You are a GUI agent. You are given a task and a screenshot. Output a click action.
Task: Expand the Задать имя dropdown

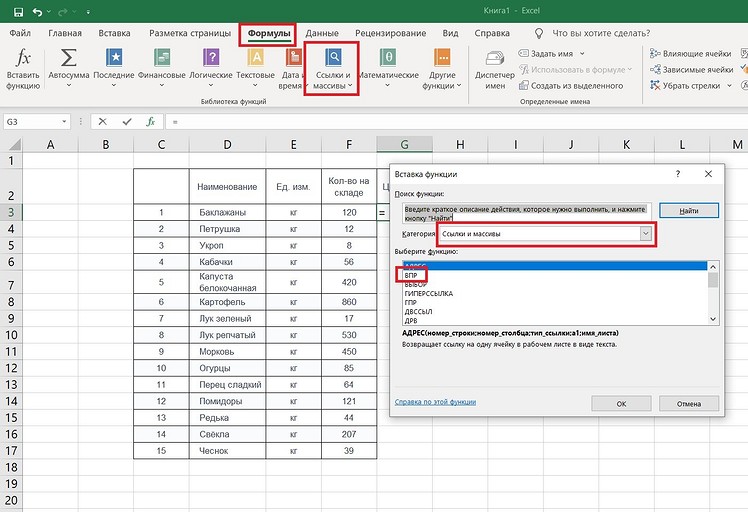pyautogui.click(x=583, y=53)
